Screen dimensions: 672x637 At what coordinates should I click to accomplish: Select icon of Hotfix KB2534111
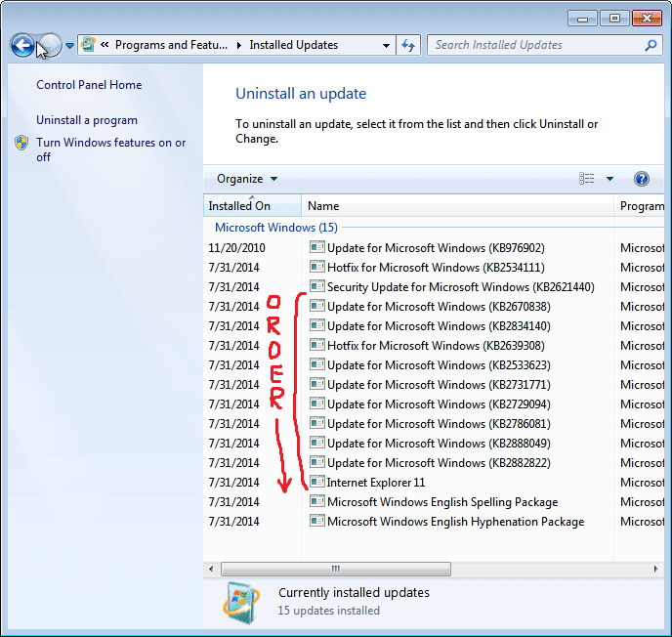317,267
